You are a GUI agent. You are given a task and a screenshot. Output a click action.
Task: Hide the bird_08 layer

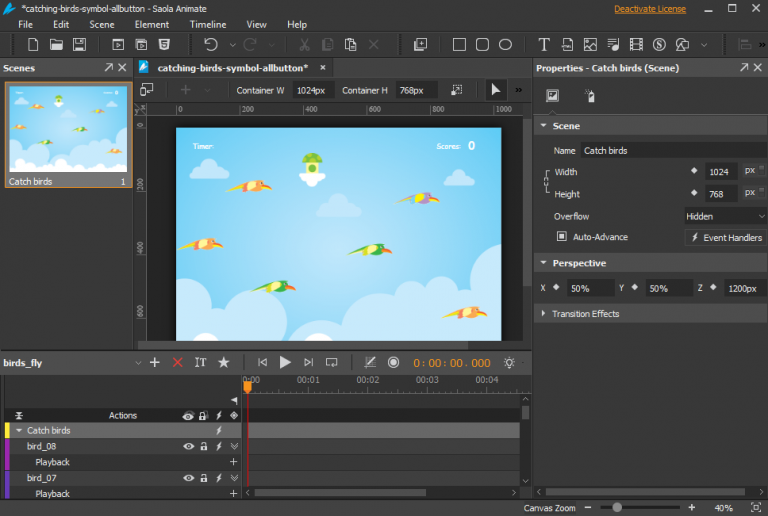click(x=188, y=446)
